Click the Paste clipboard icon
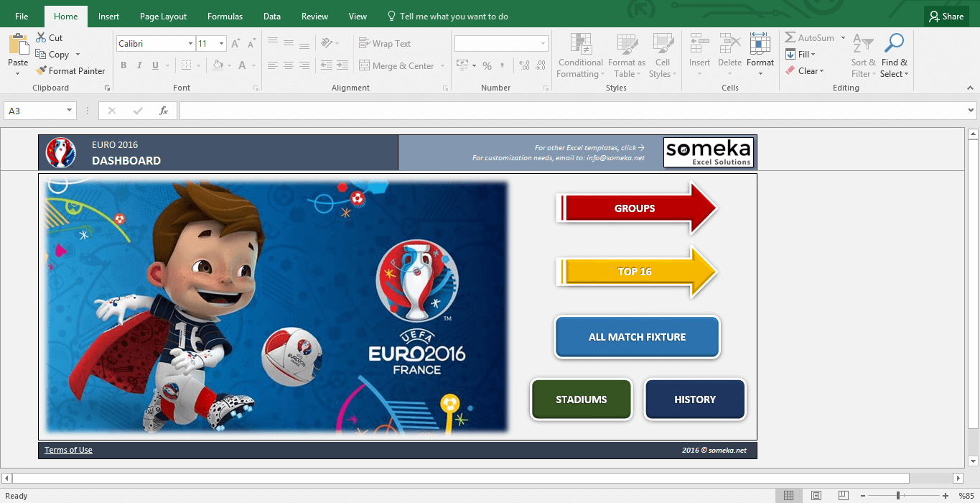 tap(18, 45)
